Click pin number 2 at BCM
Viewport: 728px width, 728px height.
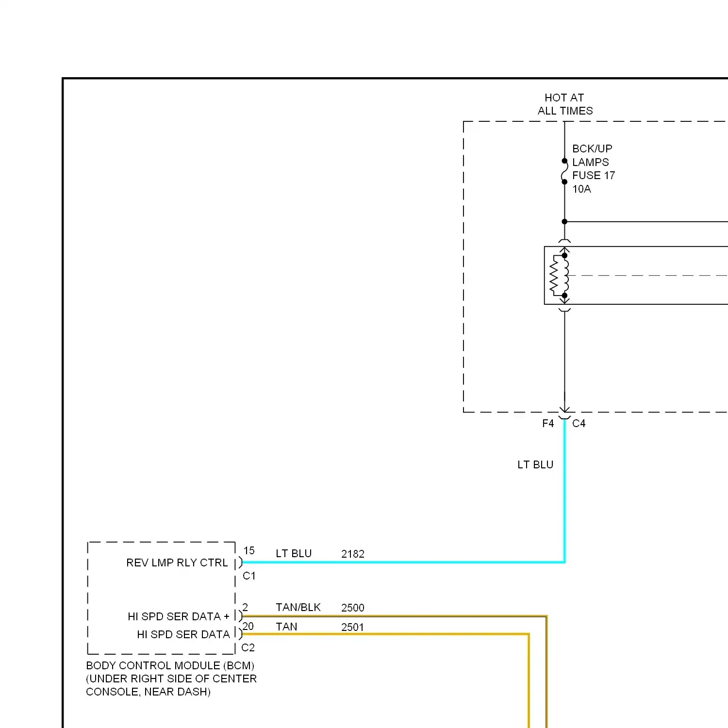pyautogui.click(x=246, y=608)
